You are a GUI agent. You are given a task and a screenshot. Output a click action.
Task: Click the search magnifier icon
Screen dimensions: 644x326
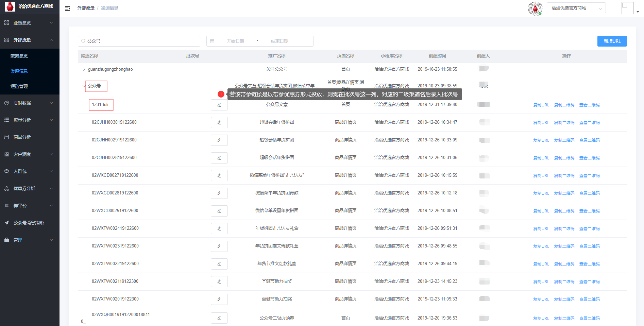(83, 41)
